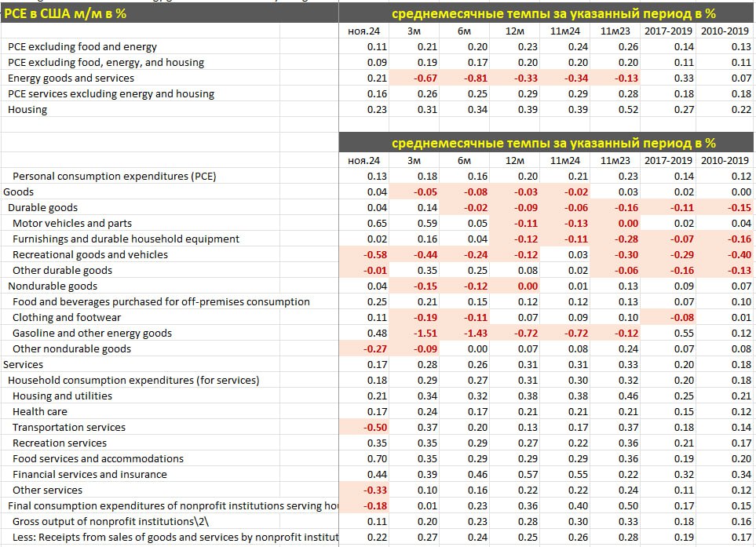756x547 pixels.
Task: Select the 'Other services' label
Action: (x=47, y=490)
